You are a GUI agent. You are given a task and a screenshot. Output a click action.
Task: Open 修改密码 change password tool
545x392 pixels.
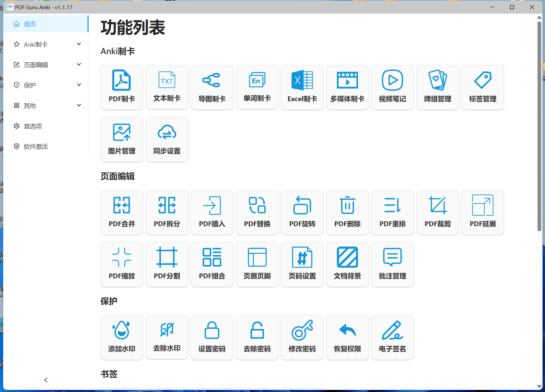pyautogui.click(x=302, y=338)
